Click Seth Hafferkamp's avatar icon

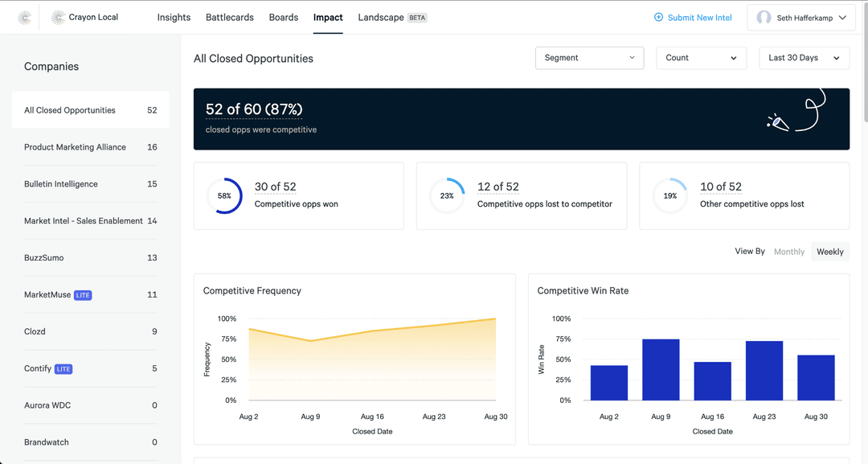pos(764,18)
